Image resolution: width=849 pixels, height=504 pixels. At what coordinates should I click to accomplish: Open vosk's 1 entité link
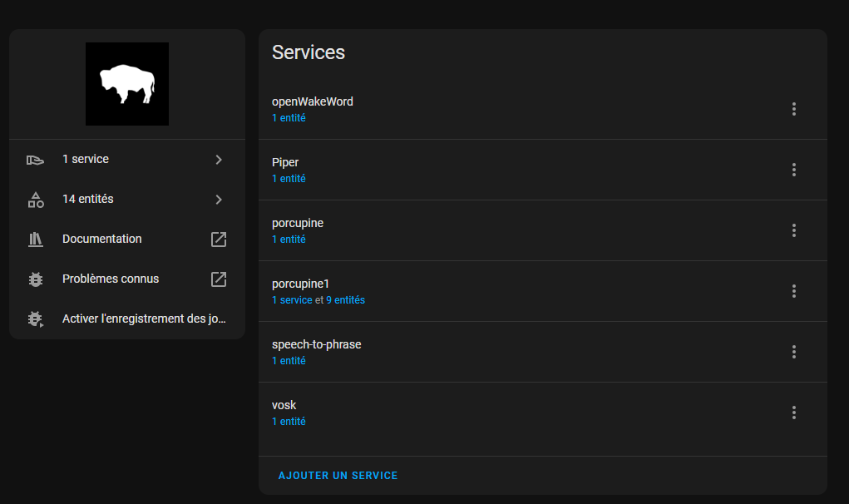coord(289,421)
